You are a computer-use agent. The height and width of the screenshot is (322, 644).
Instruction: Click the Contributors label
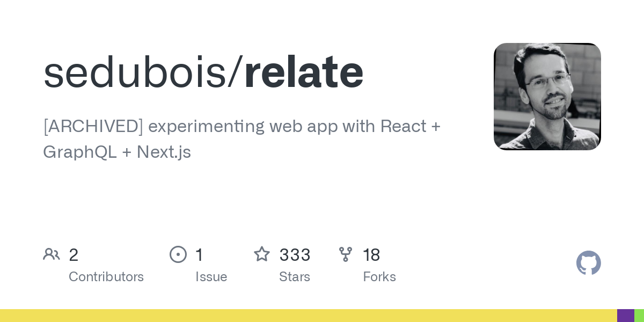pos(106,277)
